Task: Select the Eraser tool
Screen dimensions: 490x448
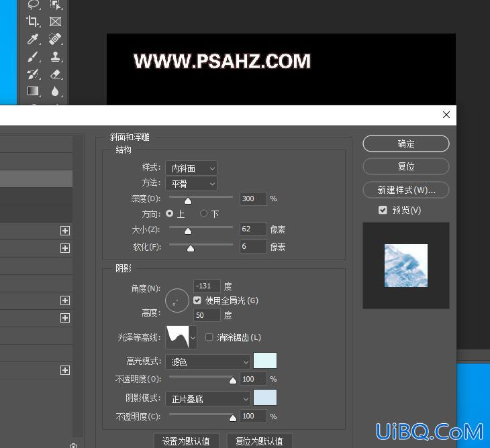Action: click(x=55, y=74)
